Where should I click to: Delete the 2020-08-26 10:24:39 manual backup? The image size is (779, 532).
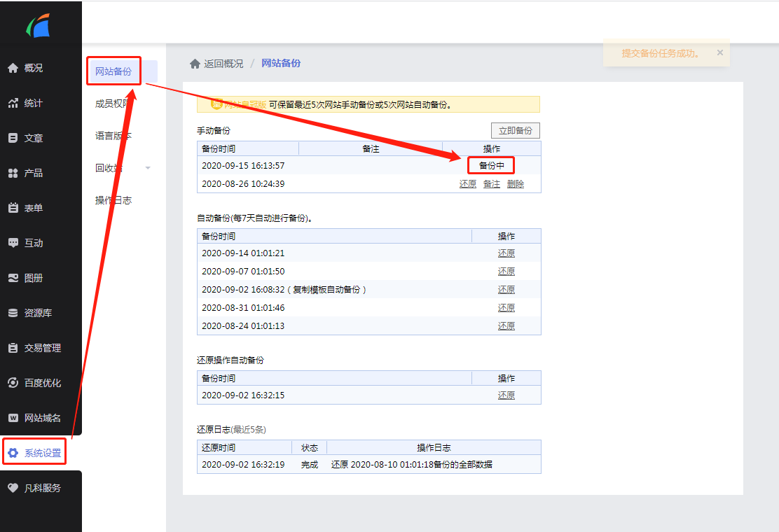point(516,184)
